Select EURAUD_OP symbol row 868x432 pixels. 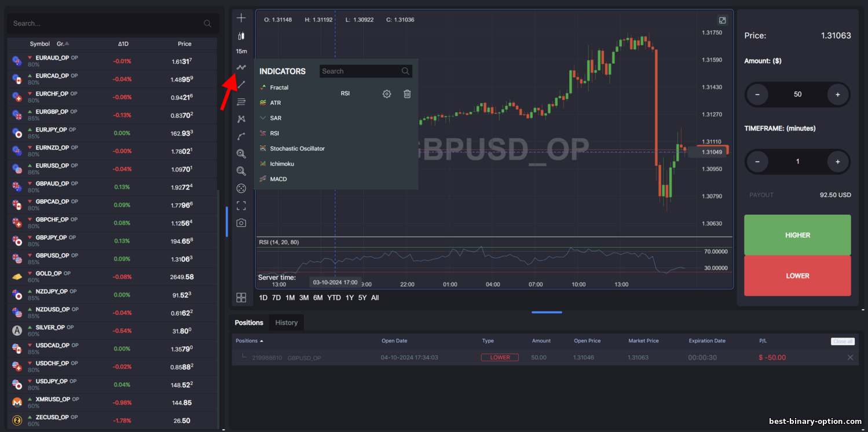pos(112,61)
